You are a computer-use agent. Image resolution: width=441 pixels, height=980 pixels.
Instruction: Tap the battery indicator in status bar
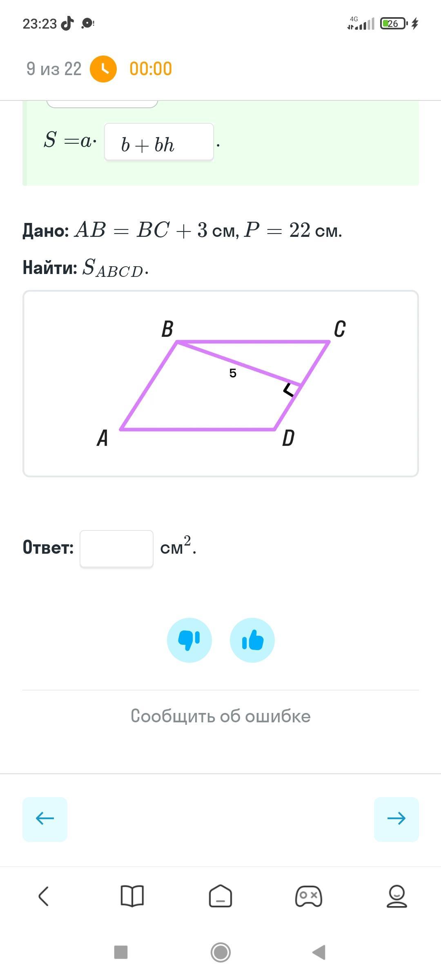[393, 24]
